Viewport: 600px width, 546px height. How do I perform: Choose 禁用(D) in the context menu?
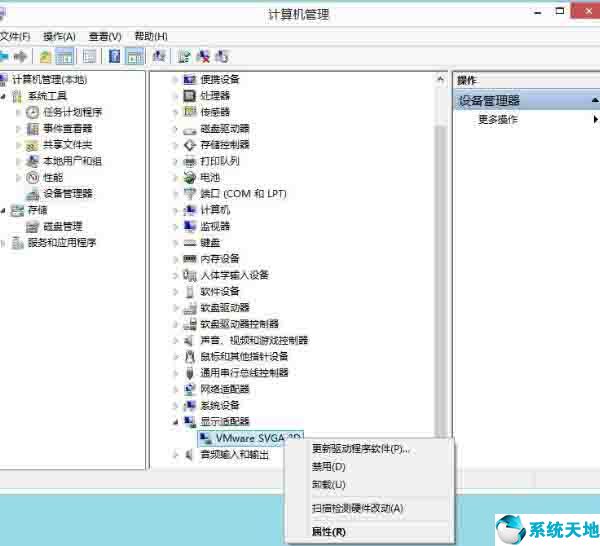329,467
